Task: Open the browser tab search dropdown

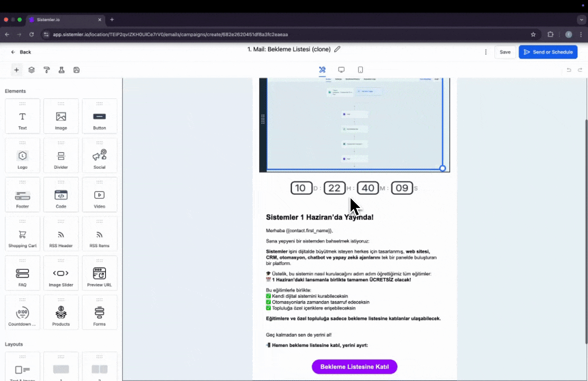Action: [x=582, y=20]
